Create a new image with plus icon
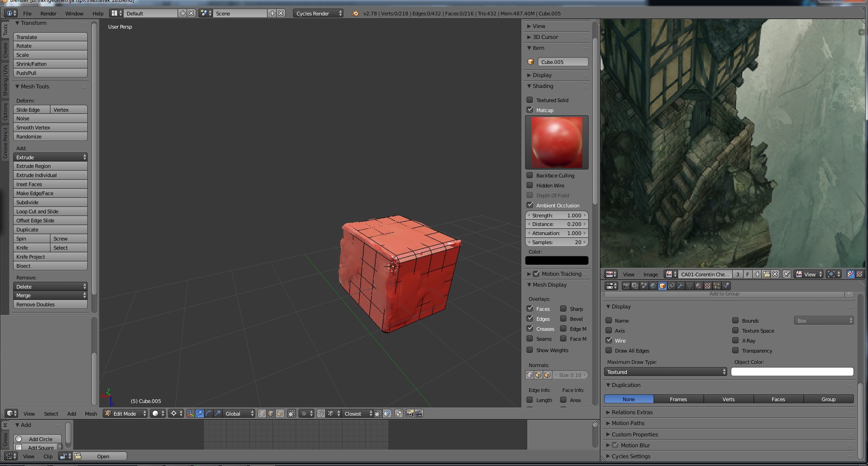868x466 pixels. click(x=757, y=275)
